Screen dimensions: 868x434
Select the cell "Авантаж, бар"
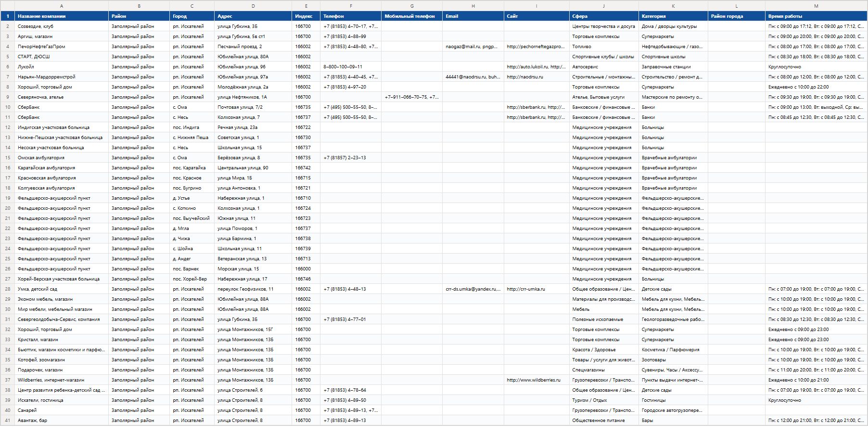click(x=62, y=421)
